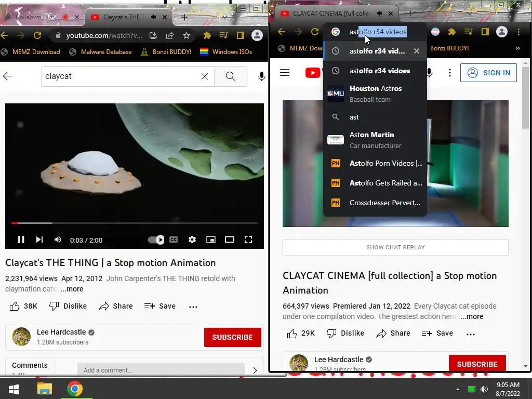The width and height of the screenshot is (532, 399).
Task: Share the Claycat's THE THING video
Action: click(x=116, y=307)
